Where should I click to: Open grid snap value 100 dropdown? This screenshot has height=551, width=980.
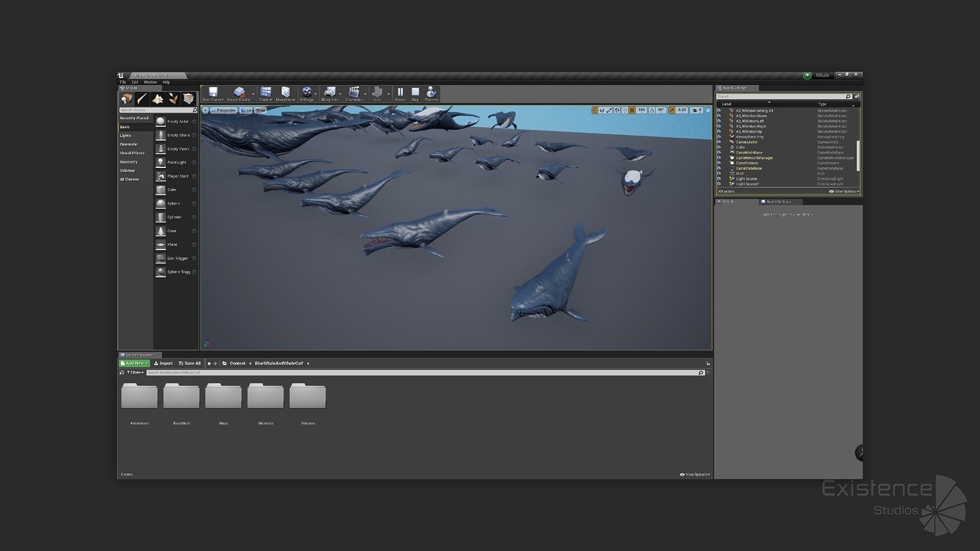pyautogui.click(x=642, y=110)
